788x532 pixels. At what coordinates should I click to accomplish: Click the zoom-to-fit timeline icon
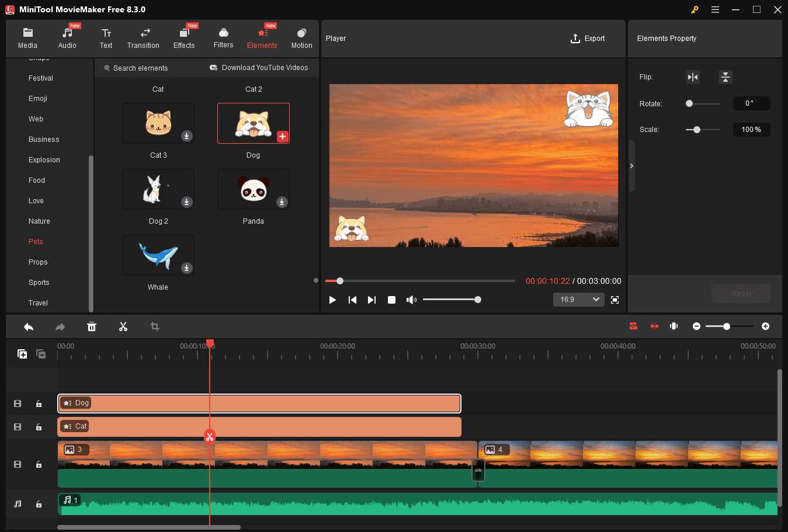coord(674,326)
